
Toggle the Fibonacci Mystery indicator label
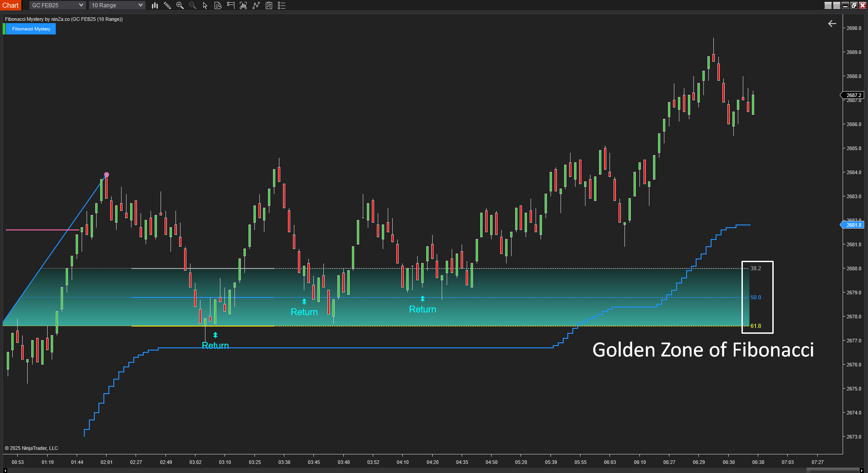tap(31, 29)
